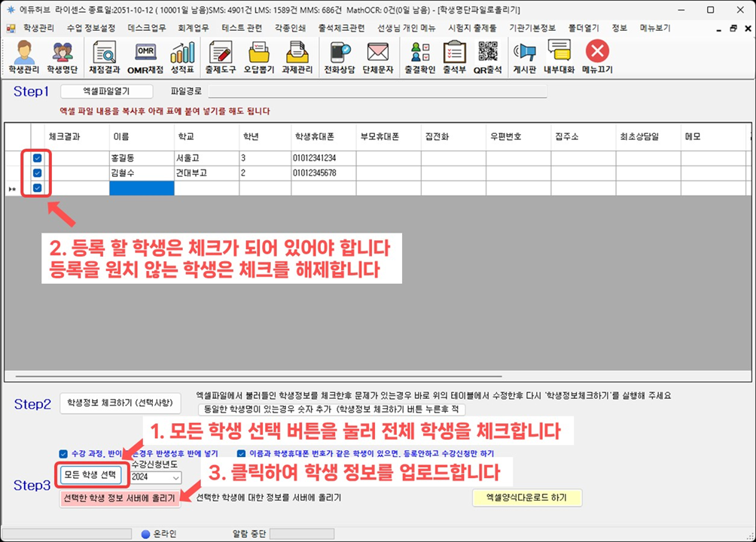Open the 학생관리 toolbar icon
Image resolution: width=756 pixels, height=542 pixels.
pyautogui.click(x=23, y=57)
